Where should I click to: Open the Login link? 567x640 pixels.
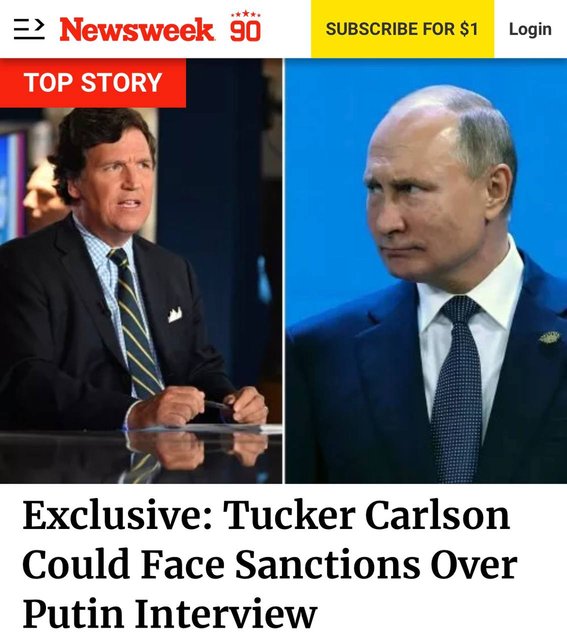coord(530,29)
